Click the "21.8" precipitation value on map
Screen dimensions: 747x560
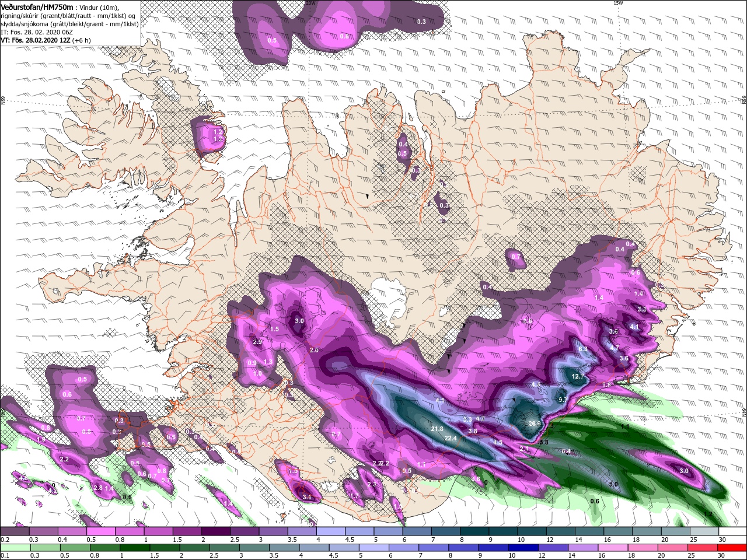(437, 429)
